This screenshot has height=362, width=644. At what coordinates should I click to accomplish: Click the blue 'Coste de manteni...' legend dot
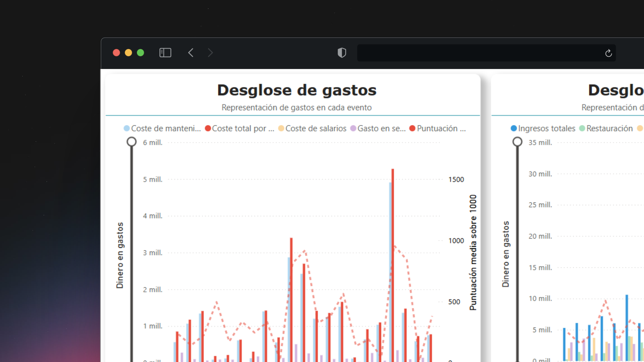point(126,128)
